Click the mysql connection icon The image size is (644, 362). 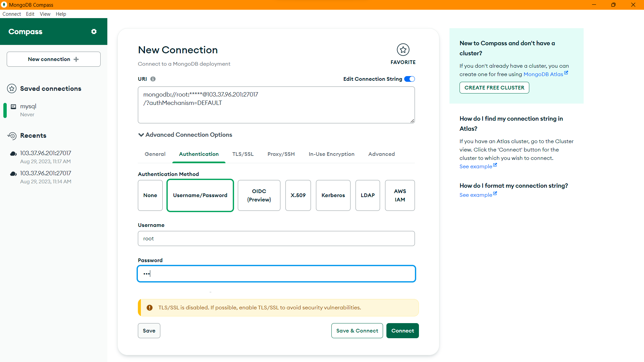[13, 107]
